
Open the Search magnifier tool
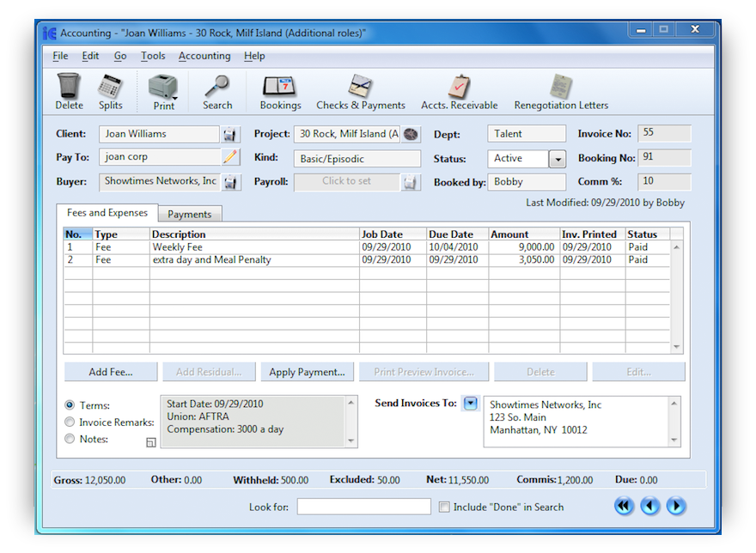pyautogui.click(x=217, y=87)
